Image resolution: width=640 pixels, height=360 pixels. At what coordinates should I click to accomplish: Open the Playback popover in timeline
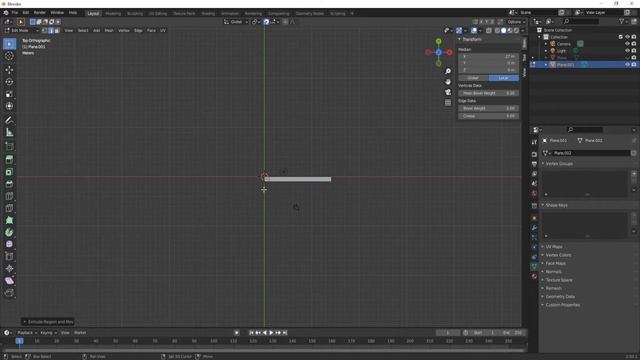click(27, 333)
